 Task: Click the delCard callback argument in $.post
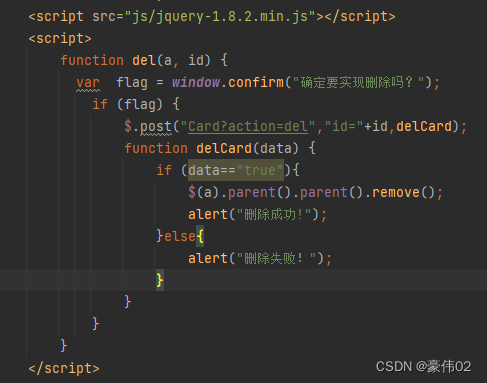point(424,127)
